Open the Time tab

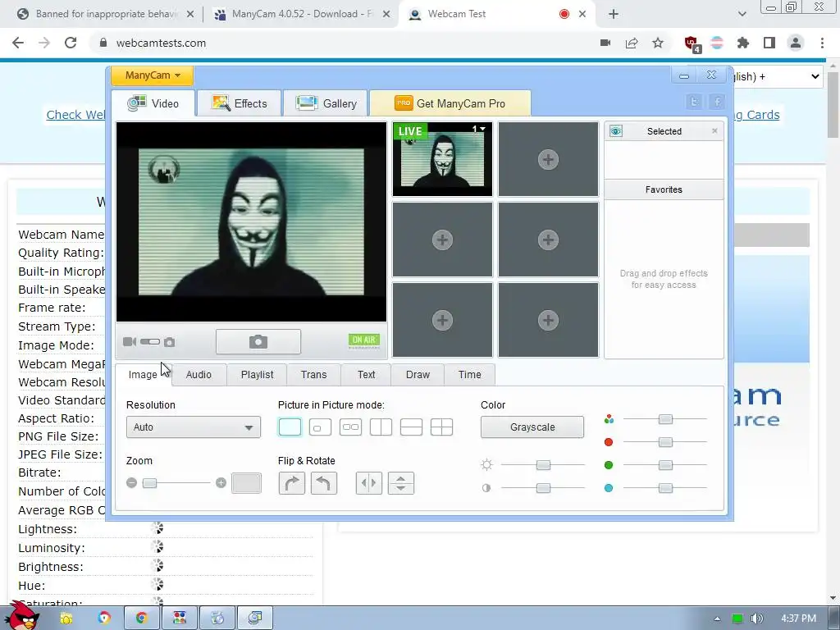[470, 374]
